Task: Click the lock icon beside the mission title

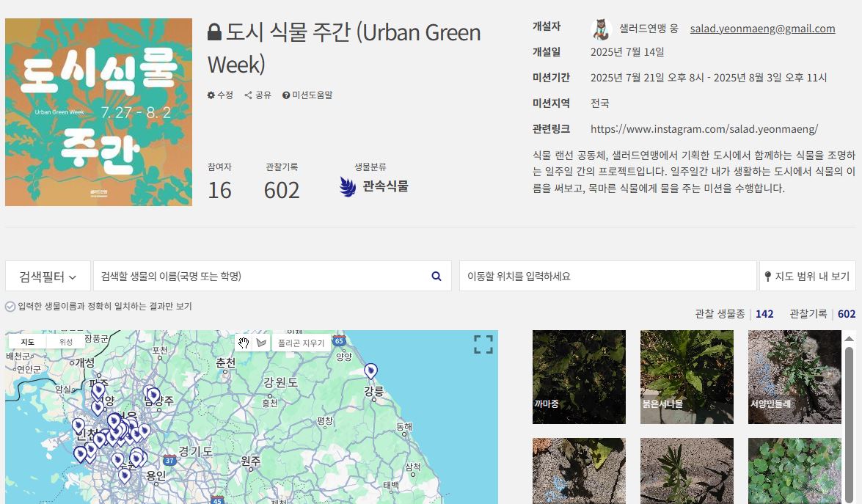Action: point(214,32)
